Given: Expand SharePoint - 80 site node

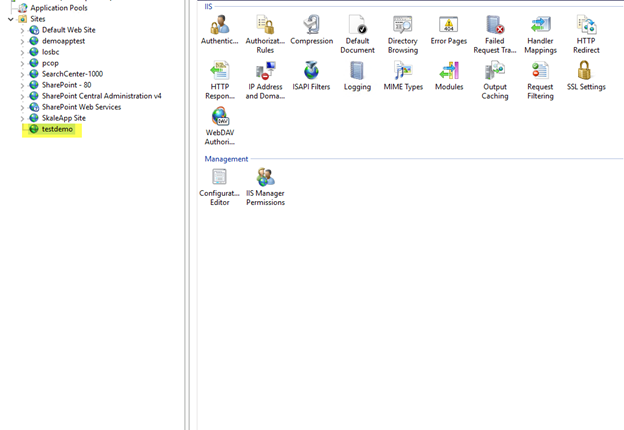Looking at the screenshot, I should click(22, 85).
